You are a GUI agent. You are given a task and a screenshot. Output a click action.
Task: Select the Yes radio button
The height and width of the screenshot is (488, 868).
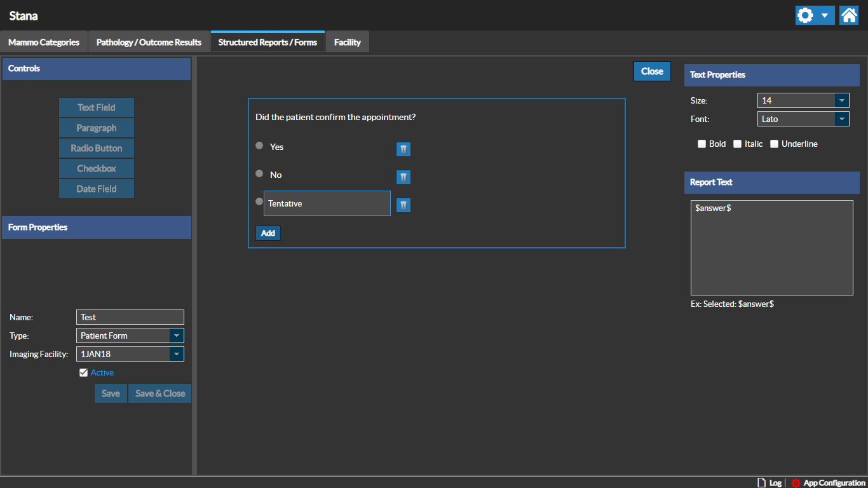[x=259, y=146]
